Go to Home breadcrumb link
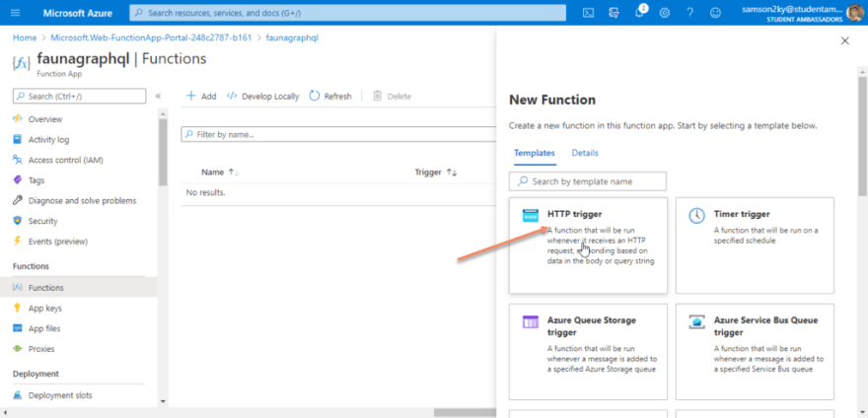This screenshot has height=418, width=868. [25, 37]
